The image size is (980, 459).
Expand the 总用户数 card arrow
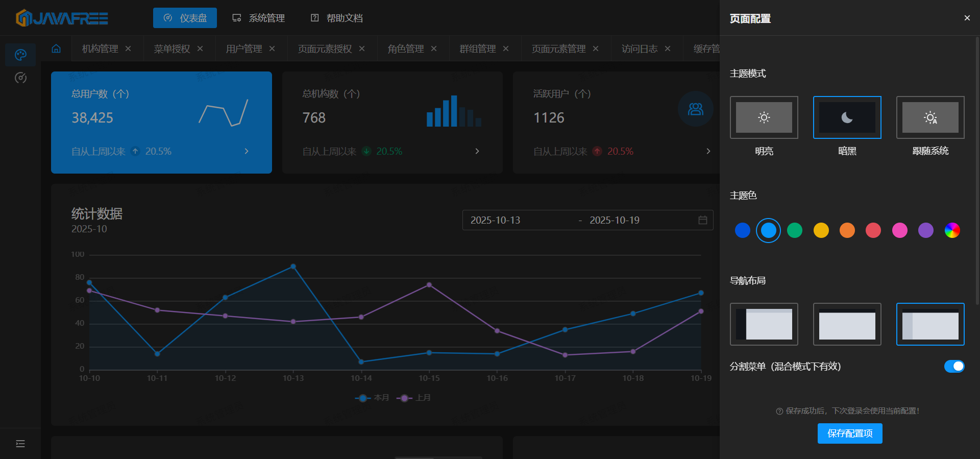coord(247,151)
